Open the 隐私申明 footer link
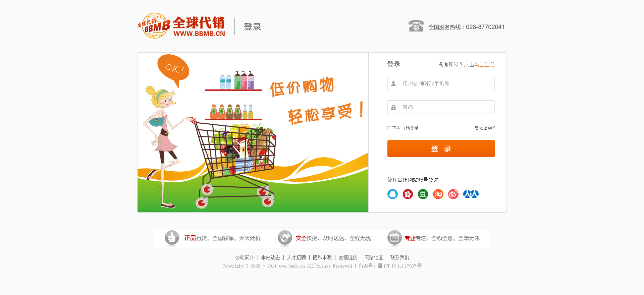The width and height of the screenshot is (644, 295). pyautogui.click(x=322, y=257)
